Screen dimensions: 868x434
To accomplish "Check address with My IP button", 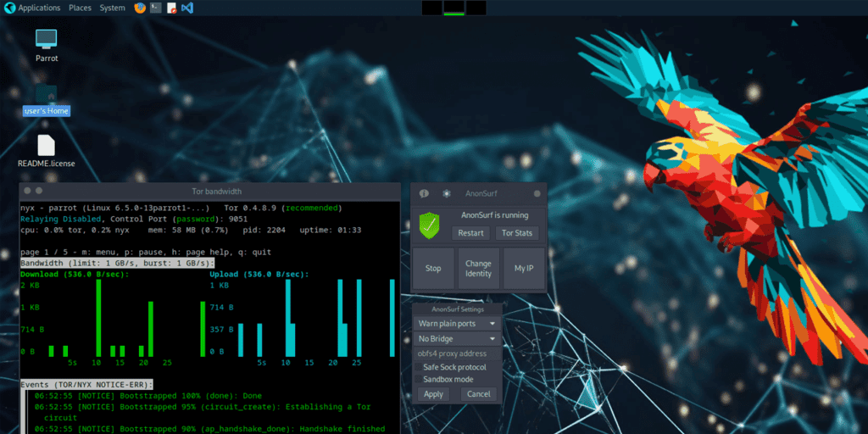I will pos(524,269).
